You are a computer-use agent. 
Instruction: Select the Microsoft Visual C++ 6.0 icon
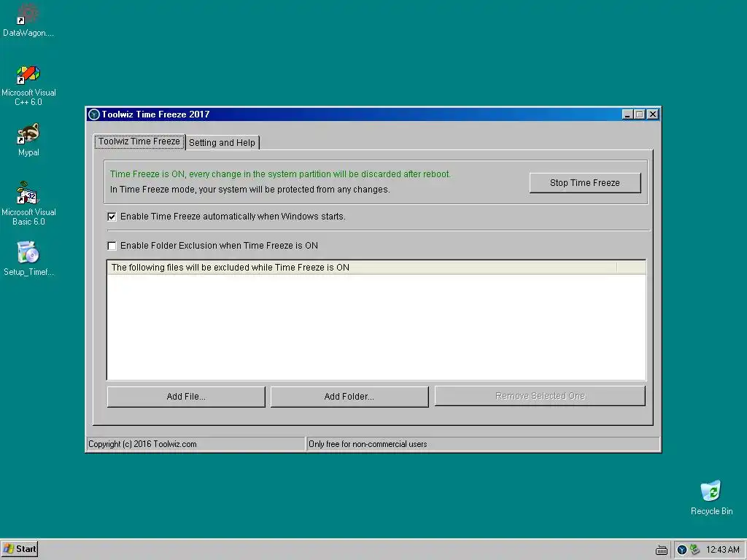pos(28,86)
